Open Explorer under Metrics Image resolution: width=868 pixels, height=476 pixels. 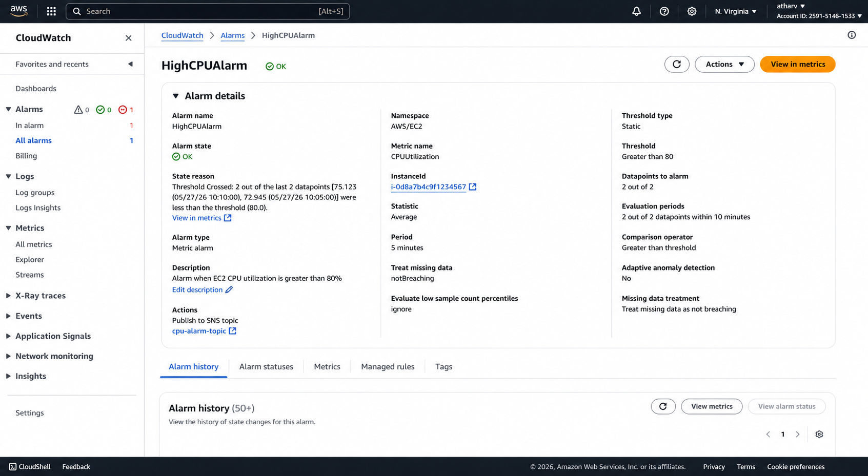(x=30, y=260)
